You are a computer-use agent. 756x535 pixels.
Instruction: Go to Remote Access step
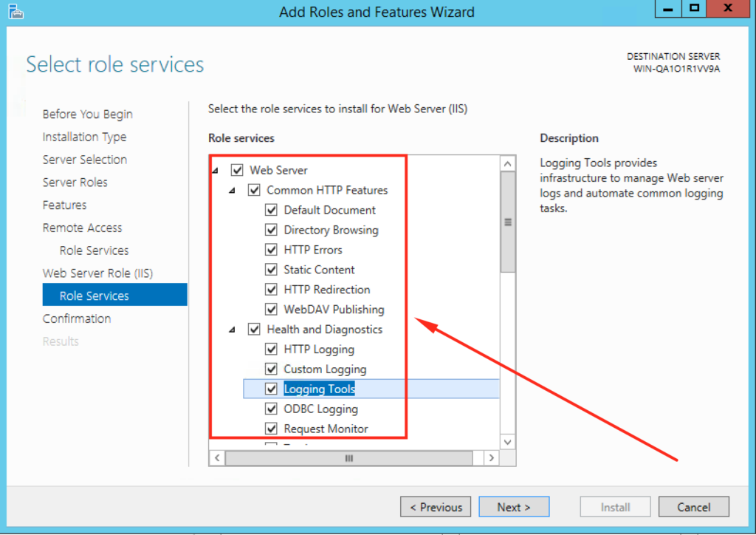coord(83,228)
